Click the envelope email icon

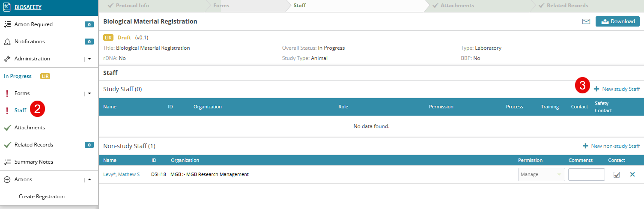[x=586, y=21]
